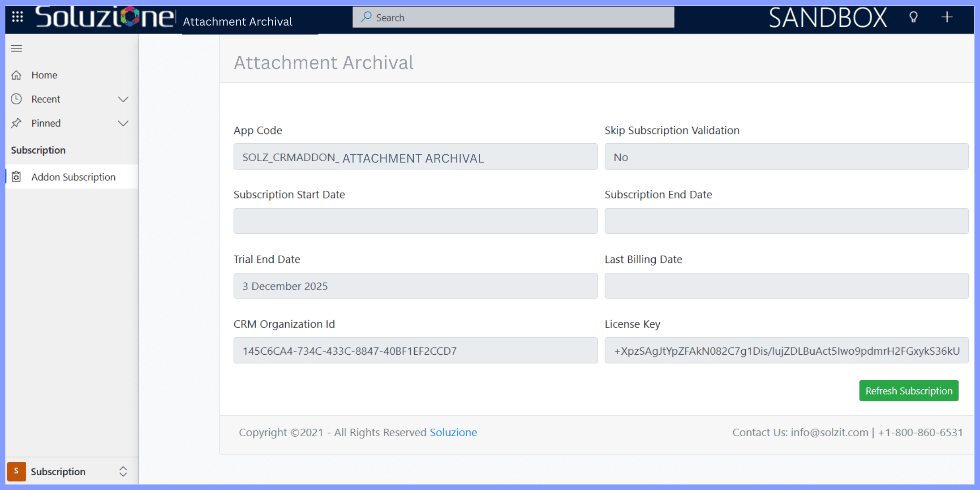
Task: Click the Pinned pushpin icon
Action: coord(17,123)
